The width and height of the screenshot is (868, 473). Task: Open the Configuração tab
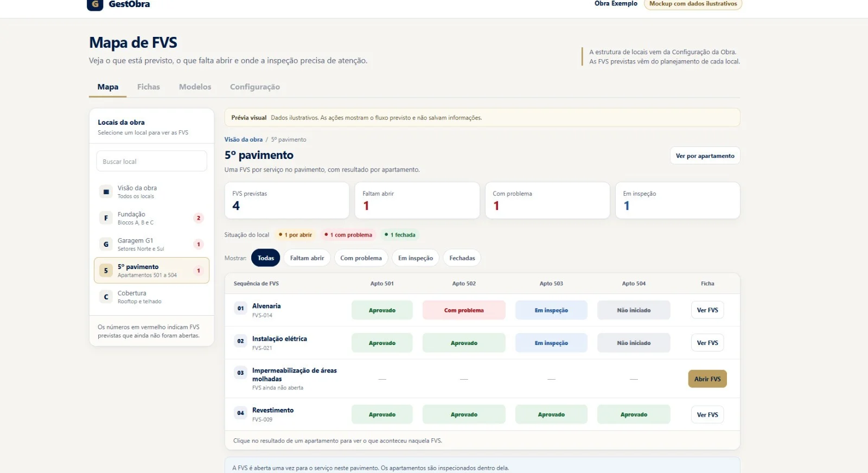(x=255, y=87)
